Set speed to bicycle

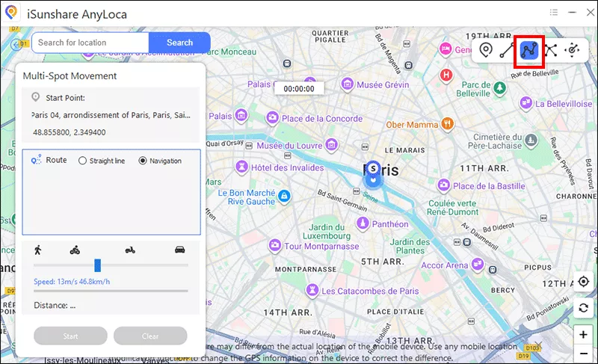[x=75, y=250]
